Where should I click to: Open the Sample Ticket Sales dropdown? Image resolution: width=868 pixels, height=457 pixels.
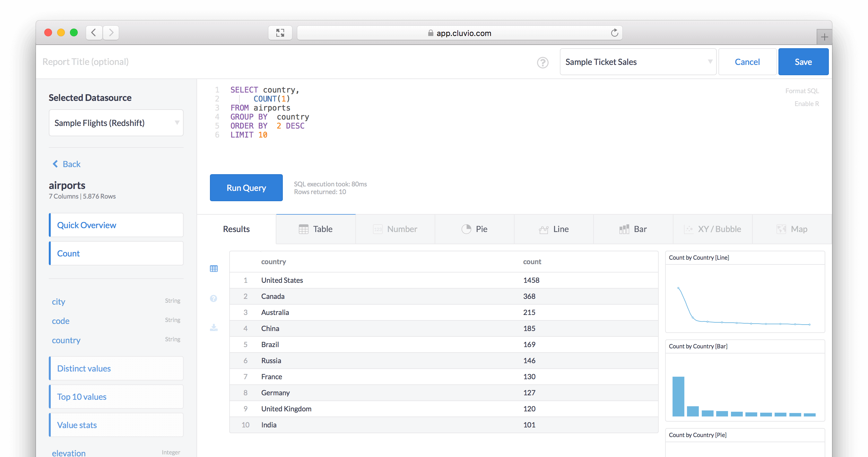coord(638,62)
